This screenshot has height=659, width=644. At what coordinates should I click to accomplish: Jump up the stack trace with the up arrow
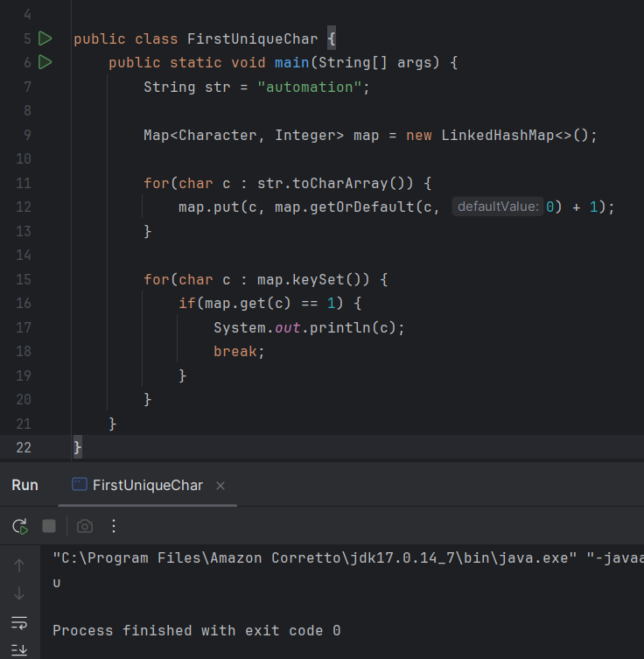(19, 565)
